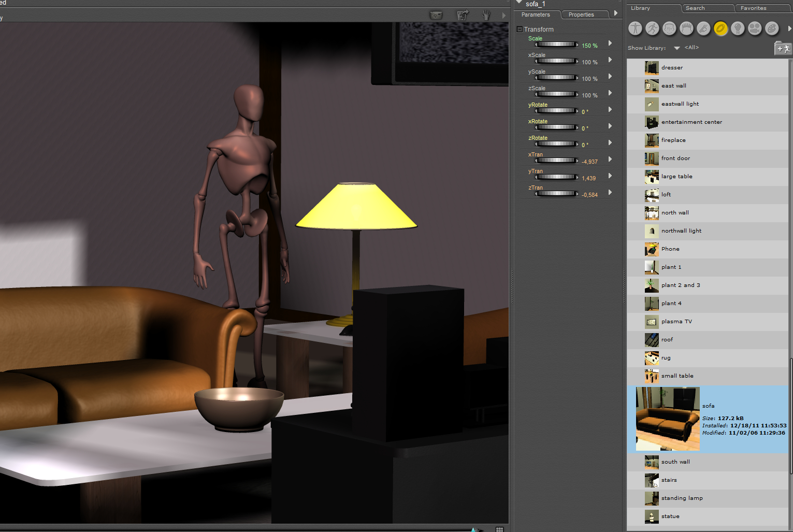This screenshot has width=793, height=532.
Task: Click the rug thumbnail icon in library
Action: coord(652,358)
